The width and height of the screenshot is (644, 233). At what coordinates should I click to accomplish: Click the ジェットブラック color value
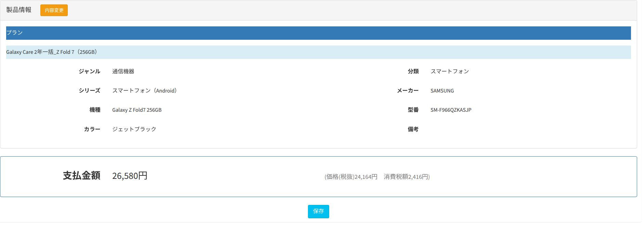tap(134, 129)
